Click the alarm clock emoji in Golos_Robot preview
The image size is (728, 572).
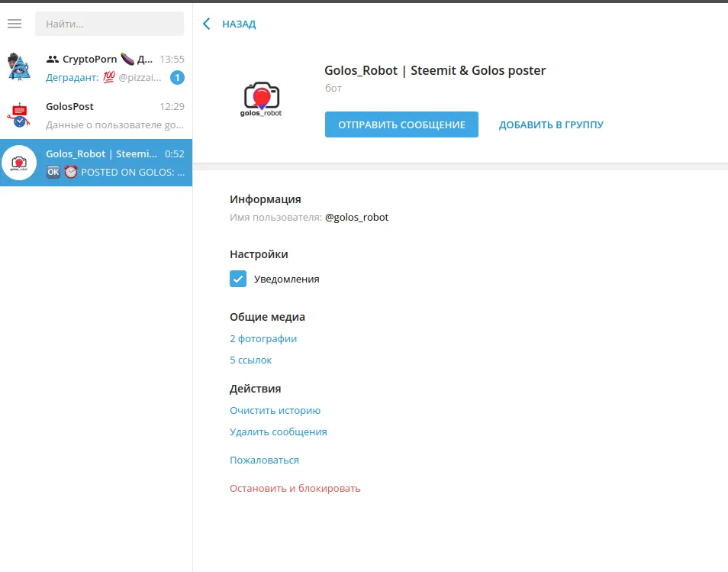tap(70, 172)
